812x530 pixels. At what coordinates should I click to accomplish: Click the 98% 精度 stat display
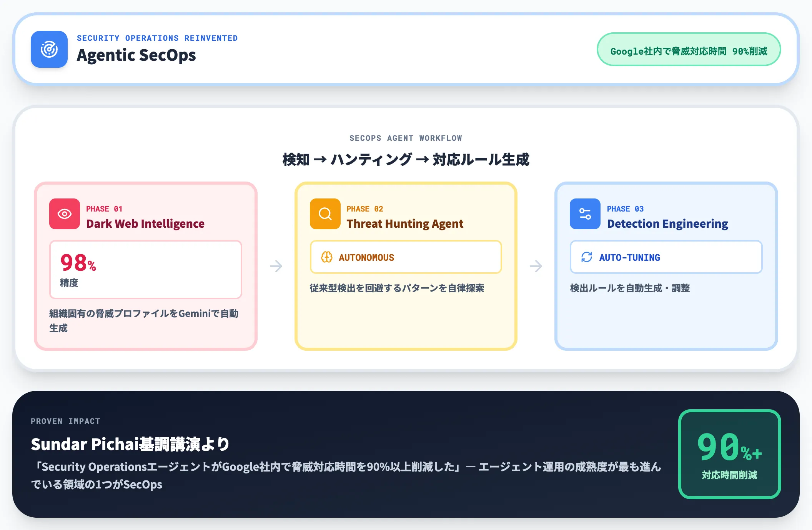tap(145, 269)
